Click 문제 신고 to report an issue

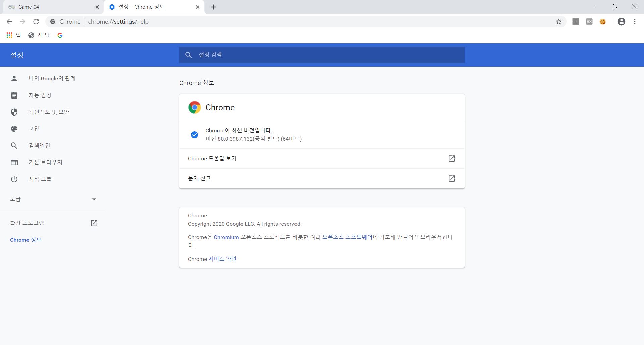322,178
